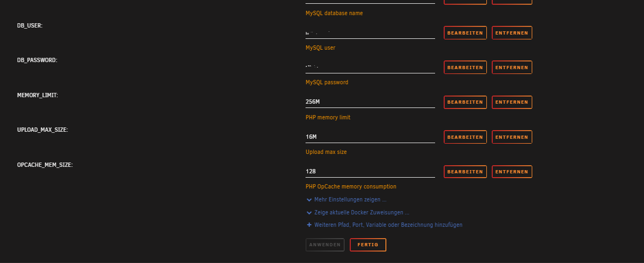Click the Fertig button
Screen dimensions: 644x263
pyautogui.click(x=368, y=245)
